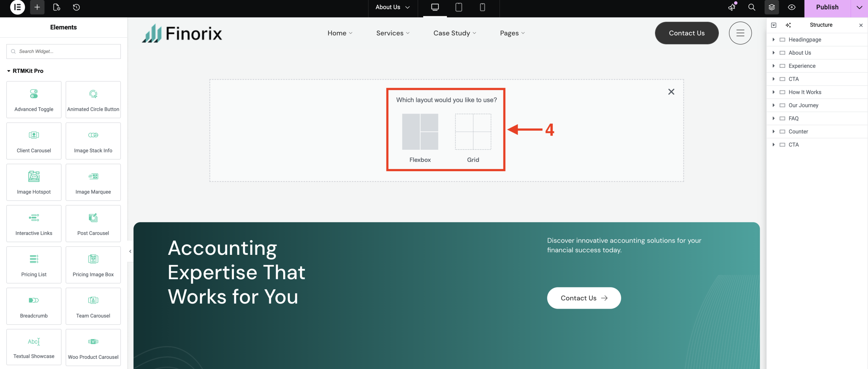The image size is (868, 369).
Task: Open the document settings icon
Action: (x=57, y=7)
